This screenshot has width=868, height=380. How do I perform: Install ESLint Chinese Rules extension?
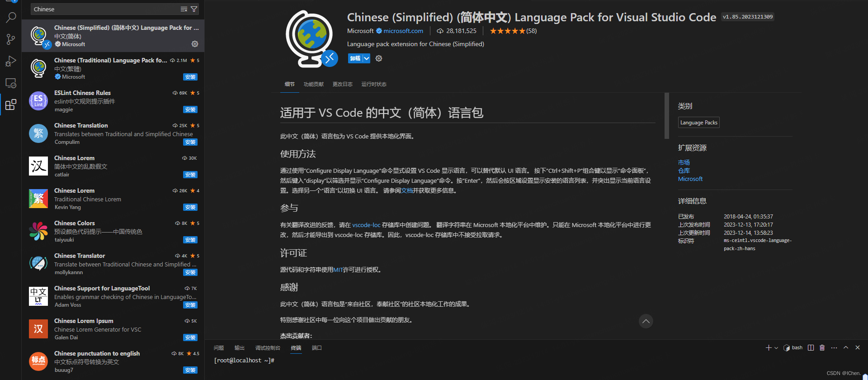point(190,109)
